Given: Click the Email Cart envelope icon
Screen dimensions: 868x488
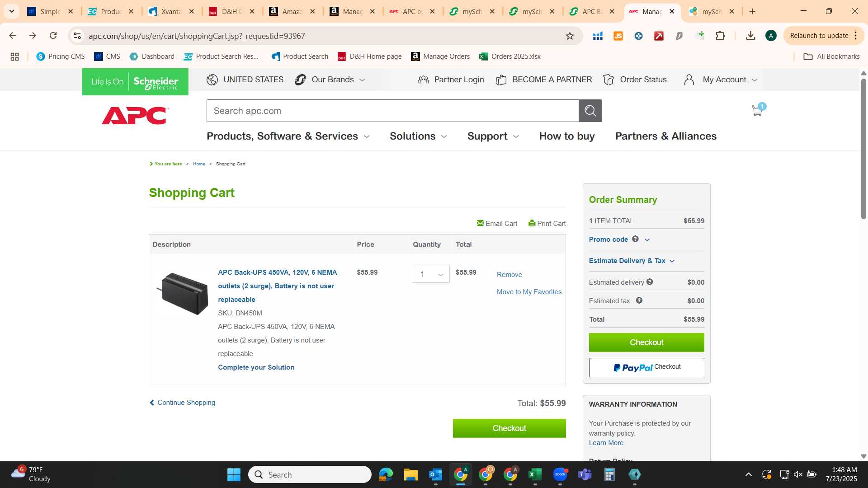Looking at the screenshot, I should 480,223.
